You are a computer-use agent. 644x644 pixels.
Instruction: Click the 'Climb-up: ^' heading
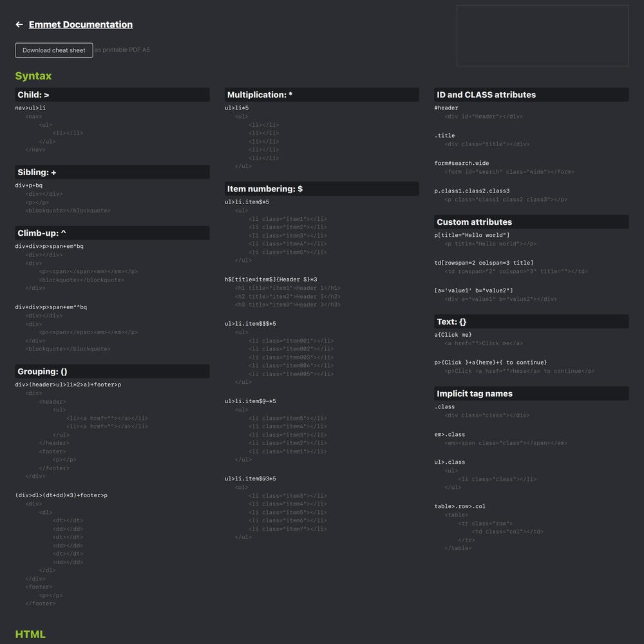(112, 233)
